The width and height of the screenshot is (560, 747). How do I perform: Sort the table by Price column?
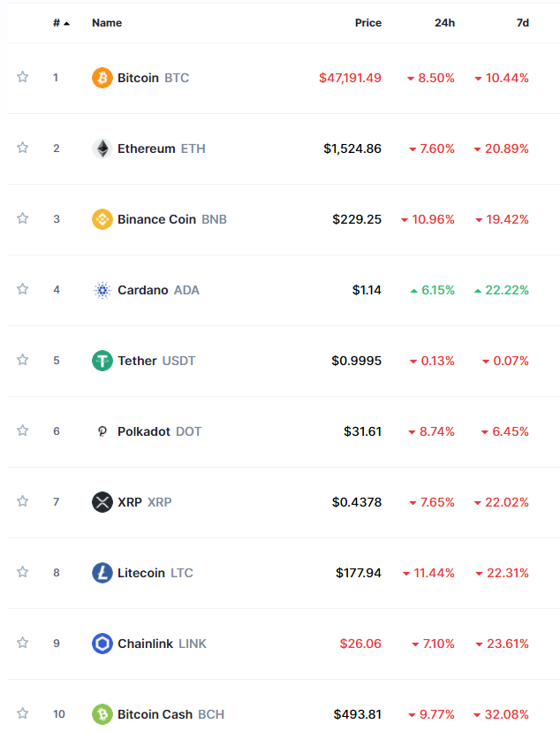368,23
